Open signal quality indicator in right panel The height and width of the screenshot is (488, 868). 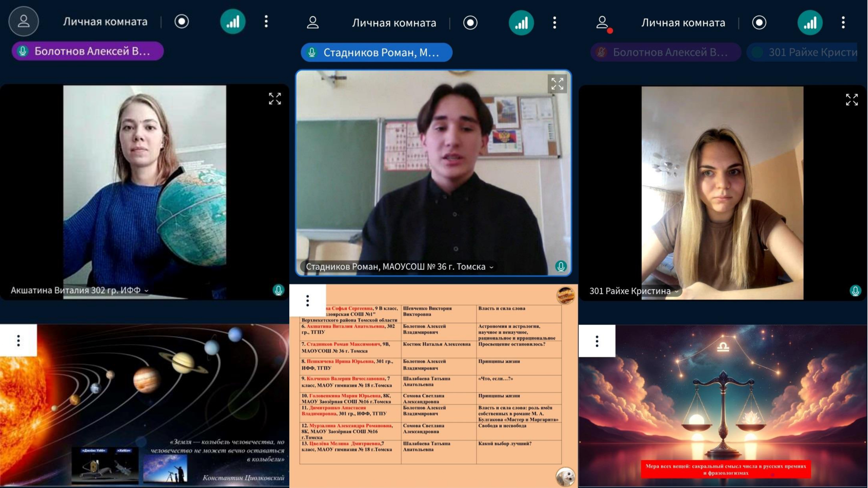[810, 23]
